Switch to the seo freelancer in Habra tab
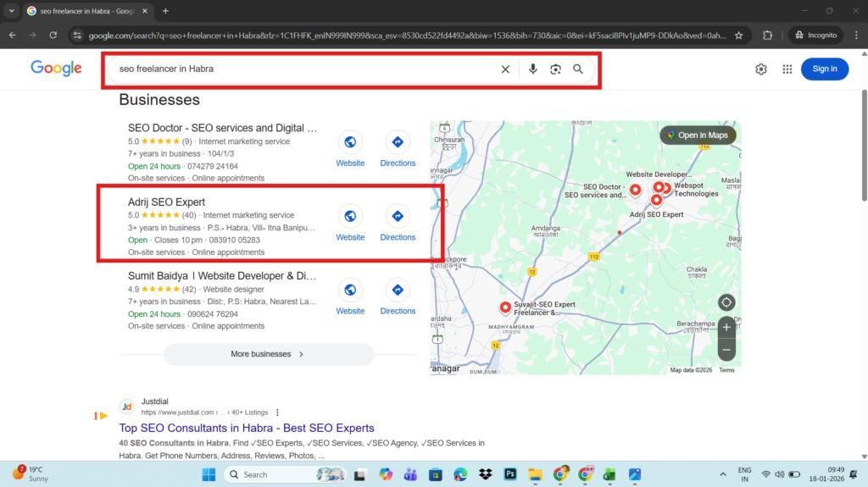Screen dimensions: 868x487 [x=86, y=11]
